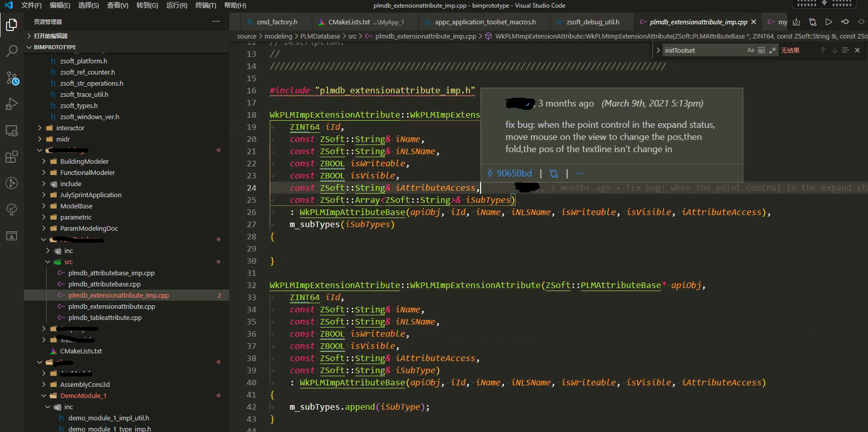Open the Selection menu (选择)

(89, 5)
